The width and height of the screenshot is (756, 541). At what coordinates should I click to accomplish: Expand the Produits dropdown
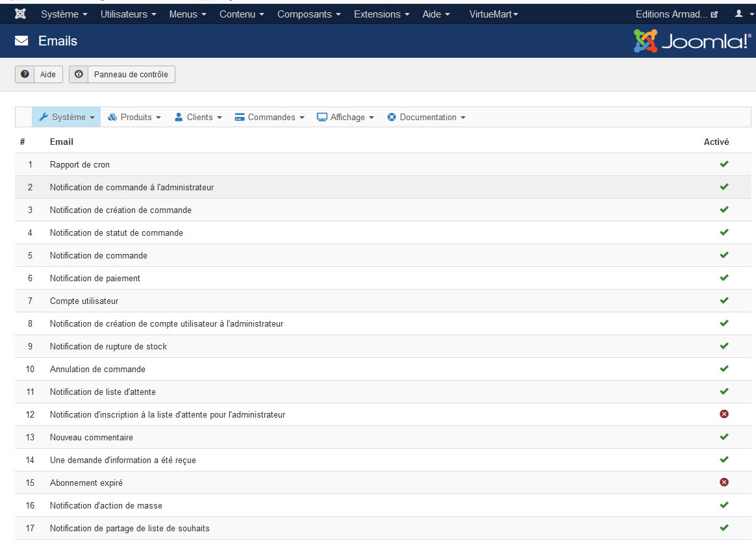[x=134, y=117]
